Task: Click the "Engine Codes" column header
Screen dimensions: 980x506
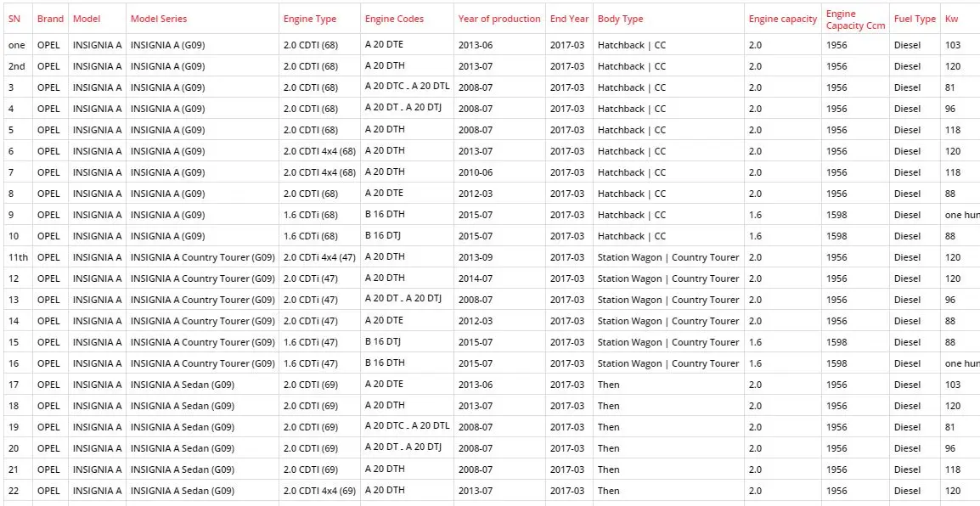Action: 394,19
